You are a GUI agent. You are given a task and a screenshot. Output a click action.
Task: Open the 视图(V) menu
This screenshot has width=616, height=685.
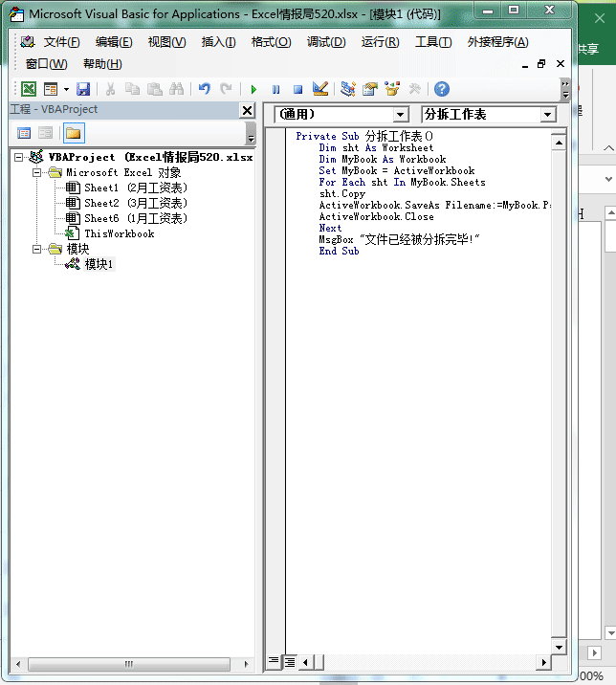click(x=166, y=42)
